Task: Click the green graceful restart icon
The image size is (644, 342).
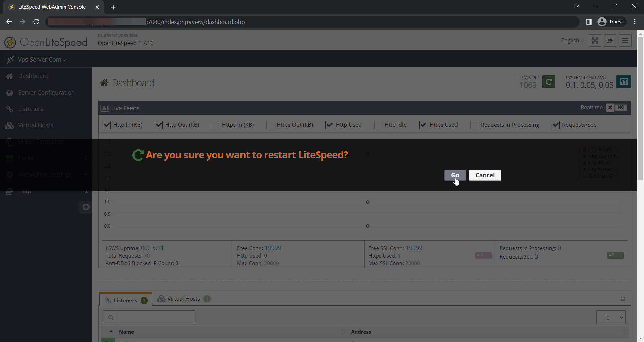Action: (549, 82)
